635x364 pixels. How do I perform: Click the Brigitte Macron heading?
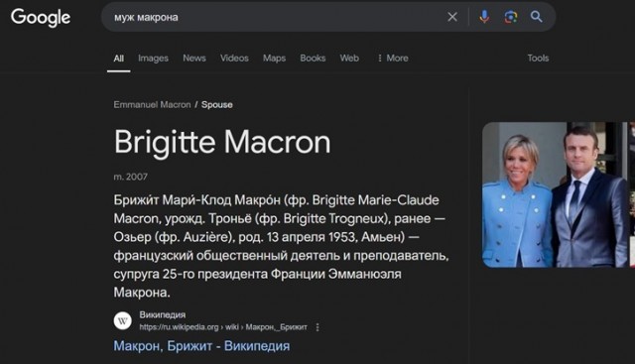tap(222, 143)
